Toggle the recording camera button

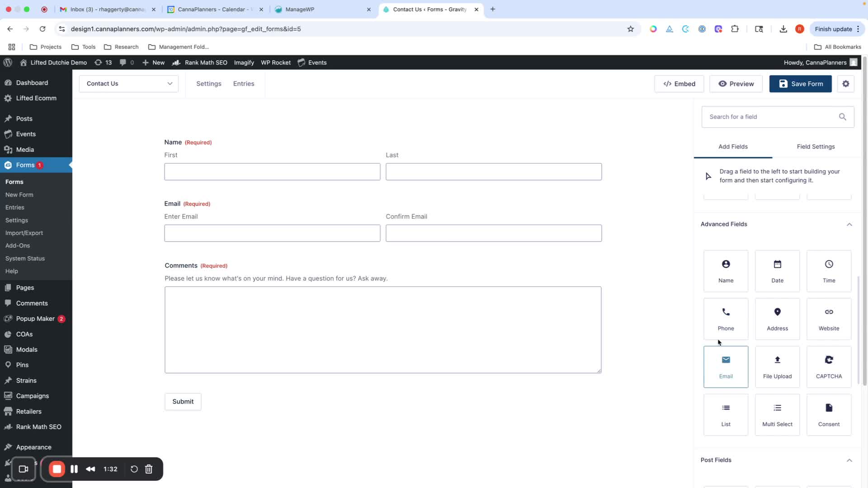pyautogui.click(x=24, y=469)
